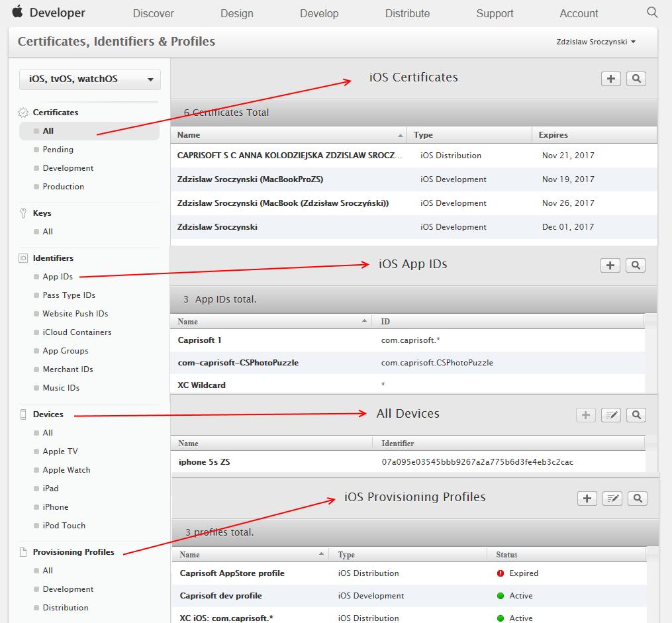Search iOS Certificates with magnifier button
This screenshot has width=672, height=623.
pyautogui.click(x=636, y=79)
